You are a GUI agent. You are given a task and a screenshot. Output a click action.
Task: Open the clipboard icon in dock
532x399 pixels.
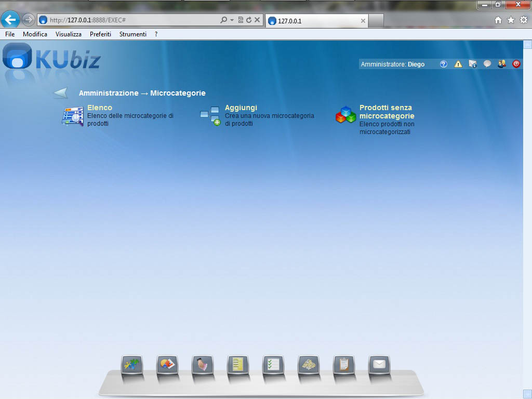pyautogui.click(x=344, y=365)
